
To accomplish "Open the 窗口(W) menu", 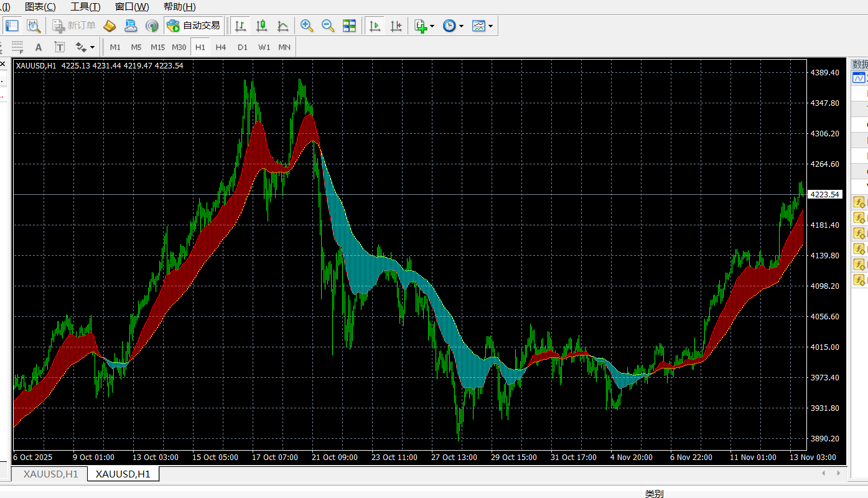I will pos(132,7).
